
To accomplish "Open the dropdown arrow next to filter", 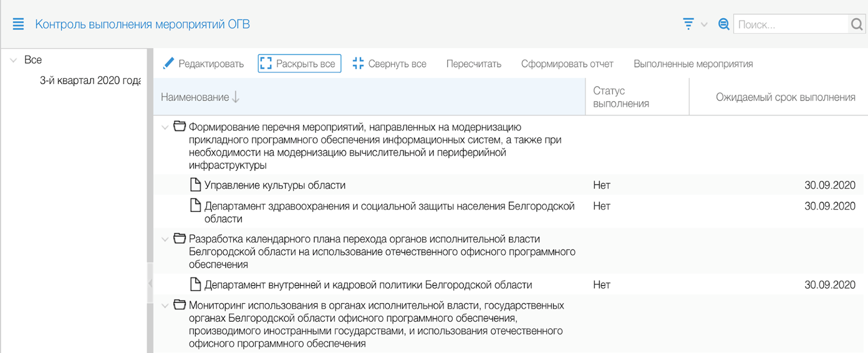I will point(704,25).
